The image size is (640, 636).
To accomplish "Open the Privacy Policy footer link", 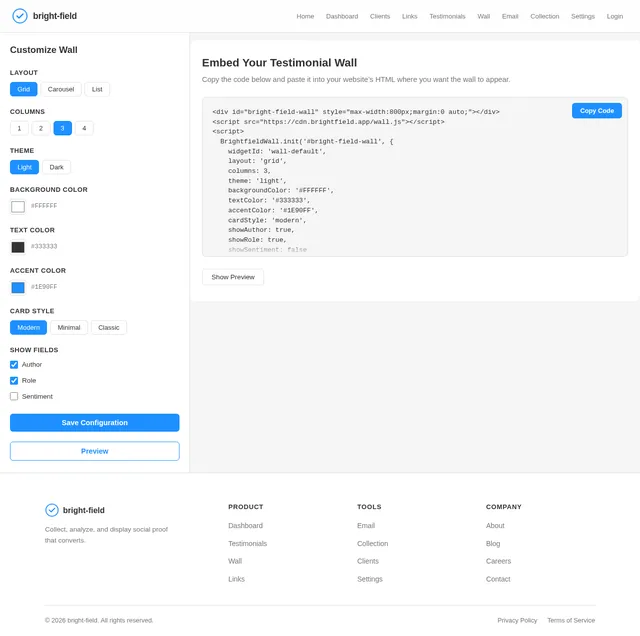I will pos(517,620).
